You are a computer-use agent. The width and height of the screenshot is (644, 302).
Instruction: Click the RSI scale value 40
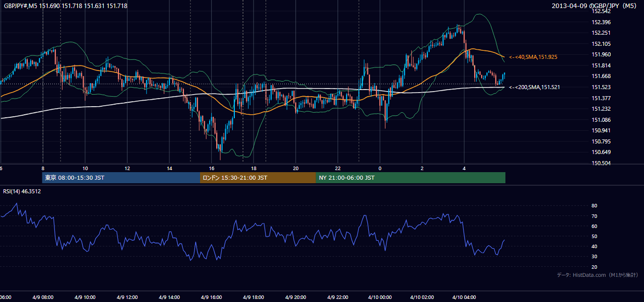pyautogui.click(x=595, y=247)
